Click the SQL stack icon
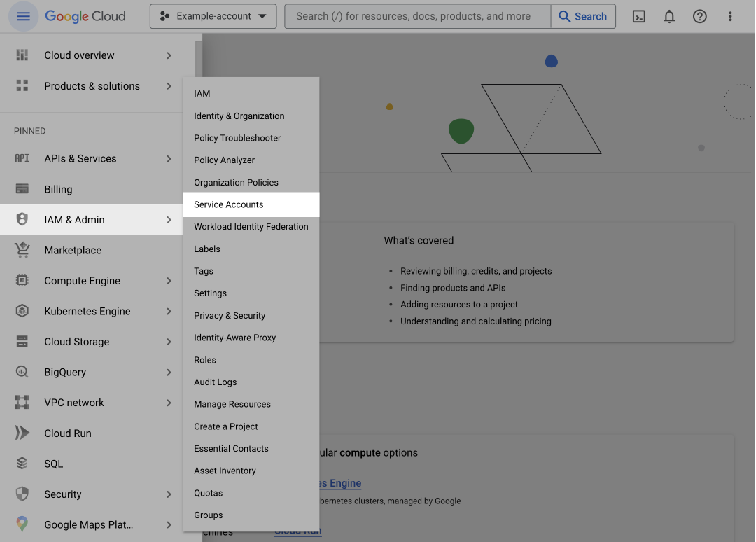Viewport: 756px width, 542px height. 22,464
